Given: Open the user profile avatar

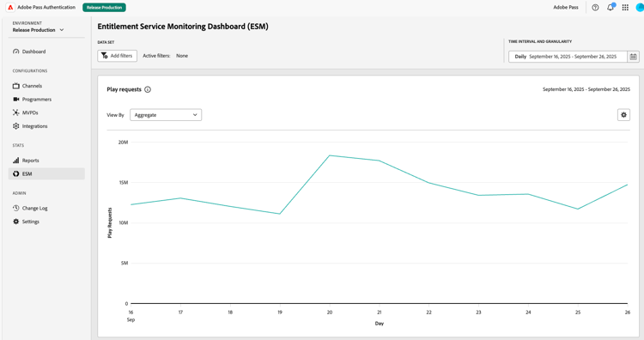Looking at the screenshot, I should point(640,8).
